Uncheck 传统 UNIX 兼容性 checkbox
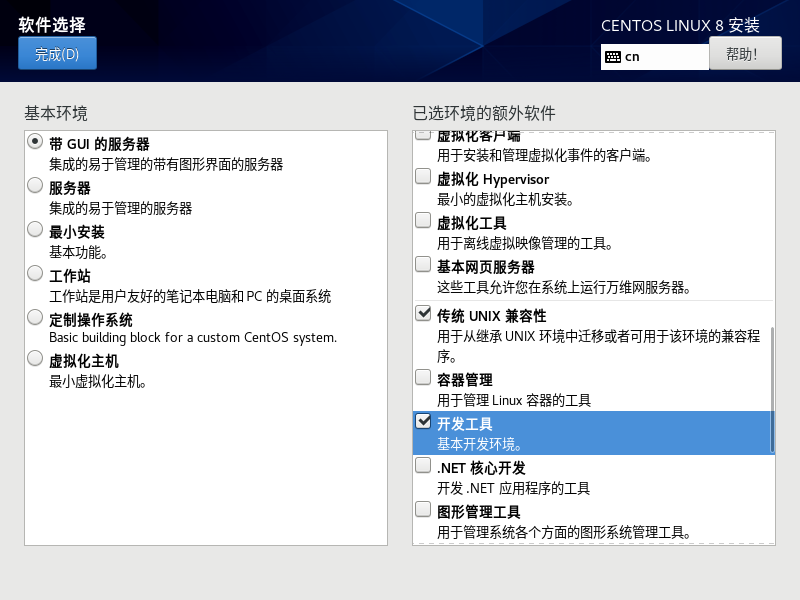 [423, 313]
